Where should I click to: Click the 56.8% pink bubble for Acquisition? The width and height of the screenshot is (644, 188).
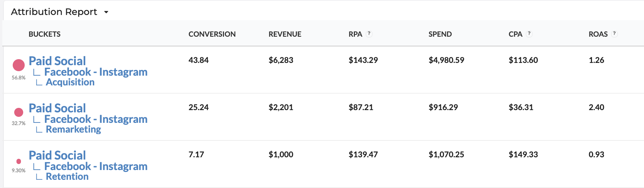point(19,65)
